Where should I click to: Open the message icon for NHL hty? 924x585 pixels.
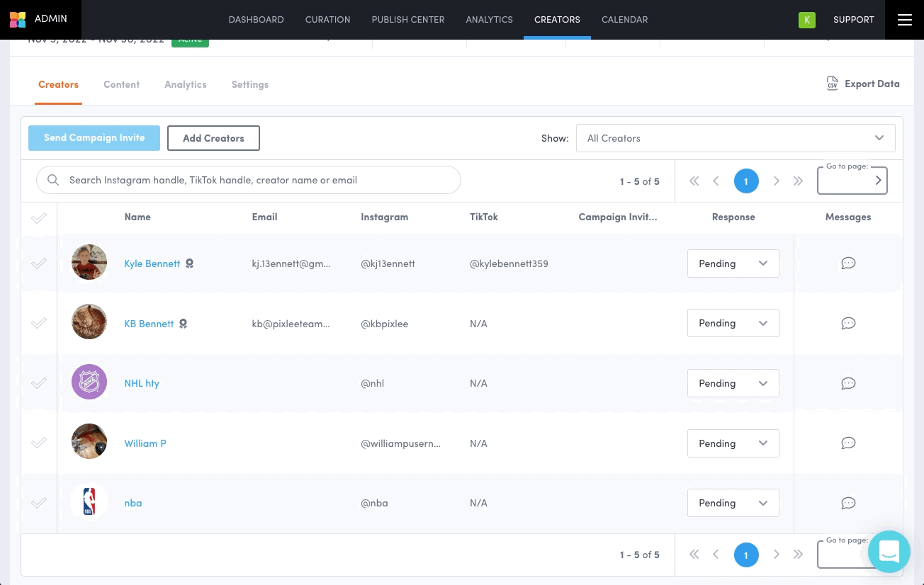tap(847, 383)
